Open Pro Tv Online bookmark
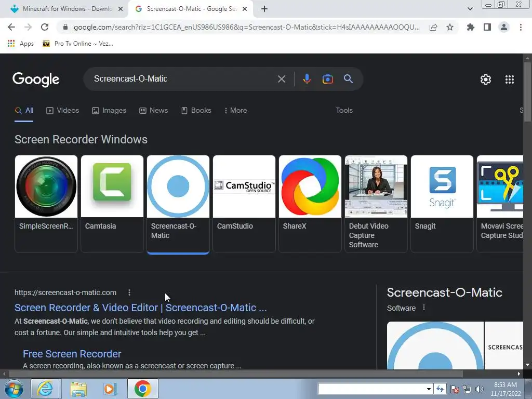 (78, 44)
